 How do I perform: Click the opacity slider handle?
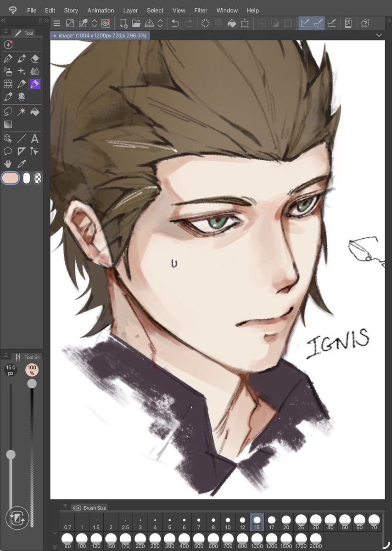[32, 383]
